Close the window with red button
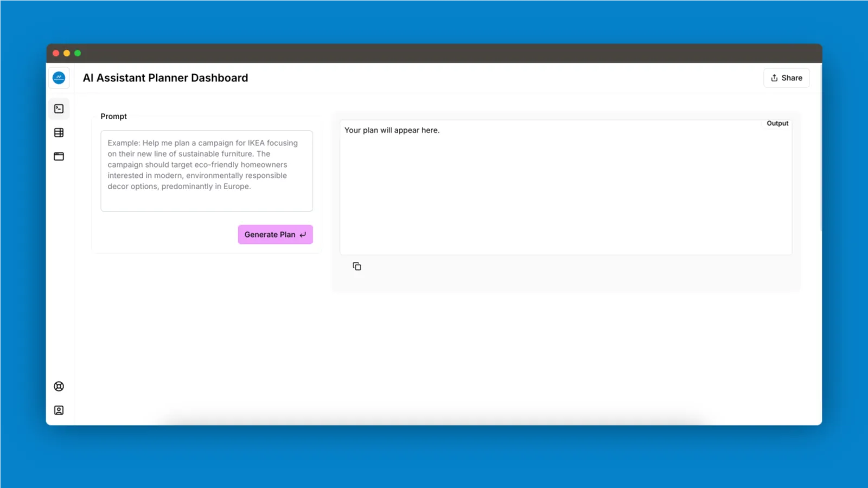 (x=56, y=53)
